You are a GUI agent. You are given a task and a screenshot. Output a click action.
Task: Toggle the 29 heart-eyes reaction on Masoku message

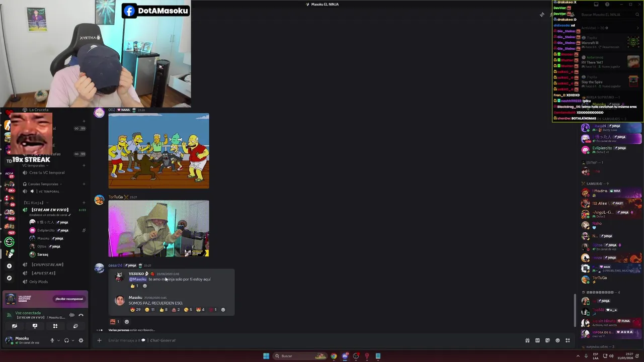[135, 310]
